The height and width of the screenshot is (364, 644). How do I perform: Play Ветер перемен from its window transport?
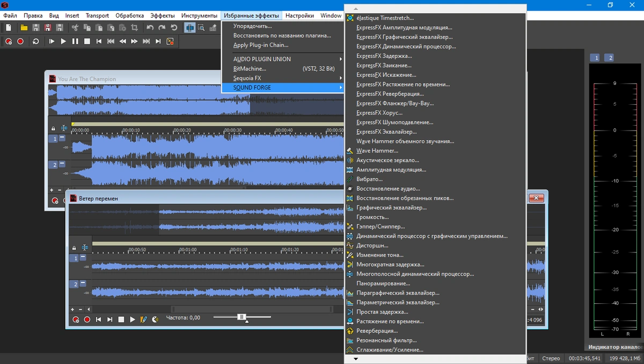click(133, 319)
